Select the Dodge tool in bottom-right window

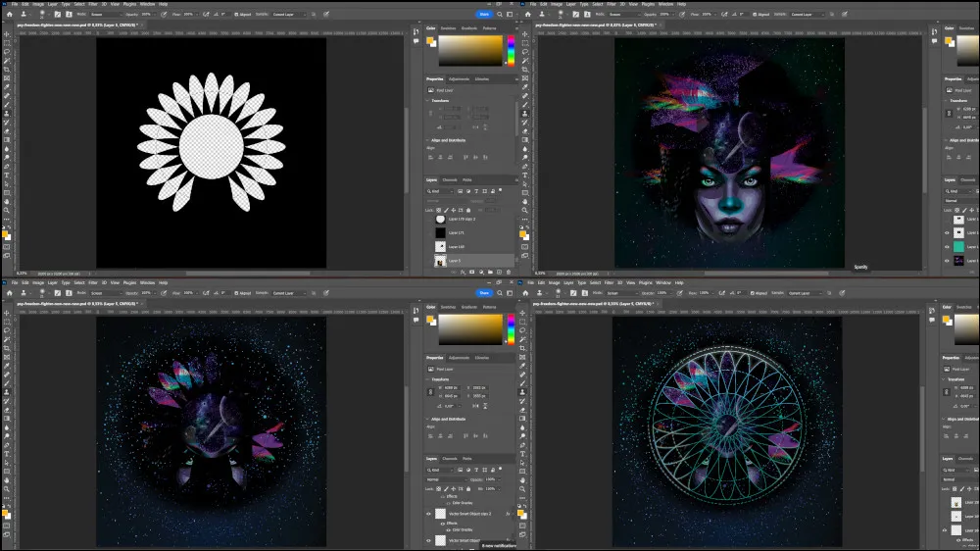point(522,436)
